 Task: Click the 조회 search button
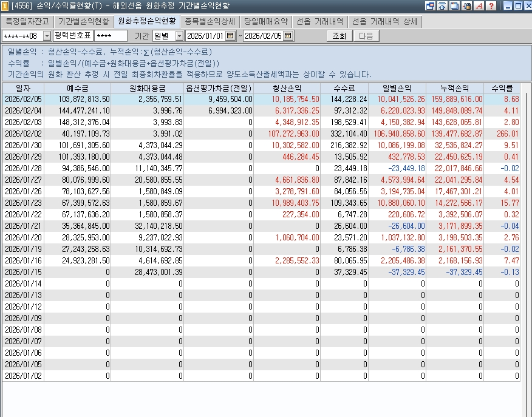pos(339,36)
